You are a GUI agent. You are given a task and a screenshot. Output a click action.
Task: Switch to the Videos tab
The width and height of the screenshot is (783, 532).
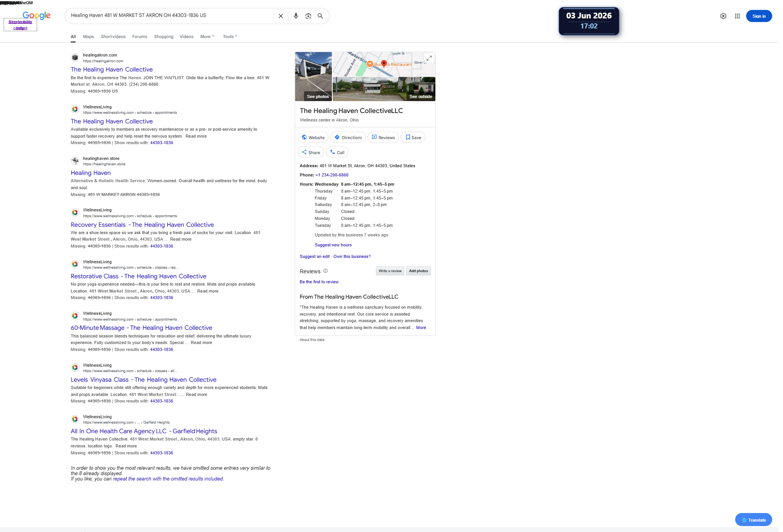[187, 37]
